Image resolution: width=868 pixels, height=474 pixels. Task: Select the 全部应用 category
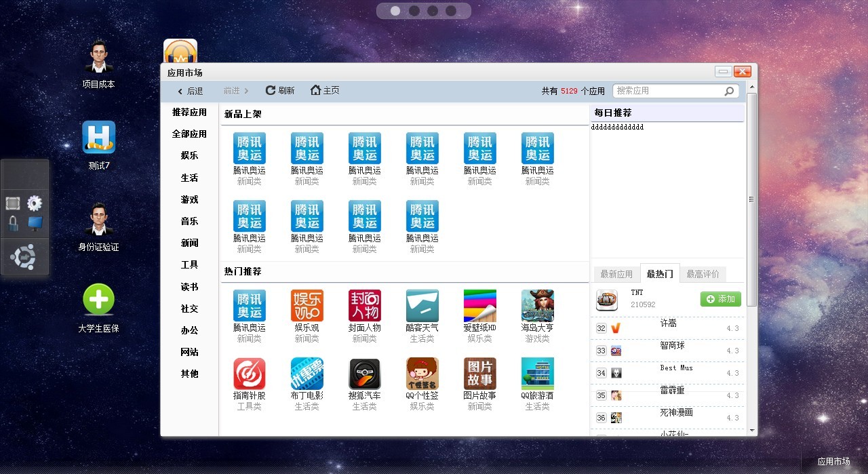coord(189,134)
